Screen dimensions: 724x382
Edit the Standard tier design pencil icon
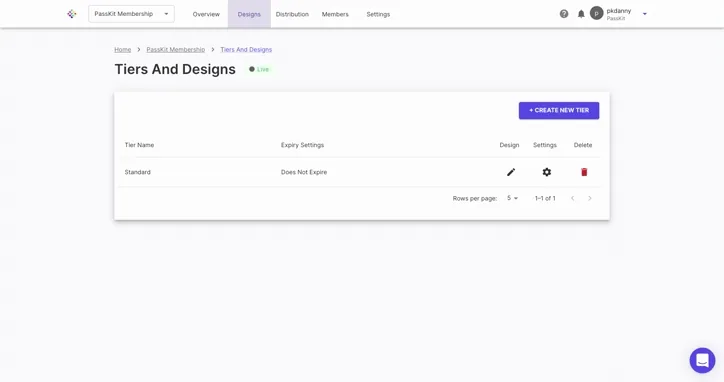(511, 172)
